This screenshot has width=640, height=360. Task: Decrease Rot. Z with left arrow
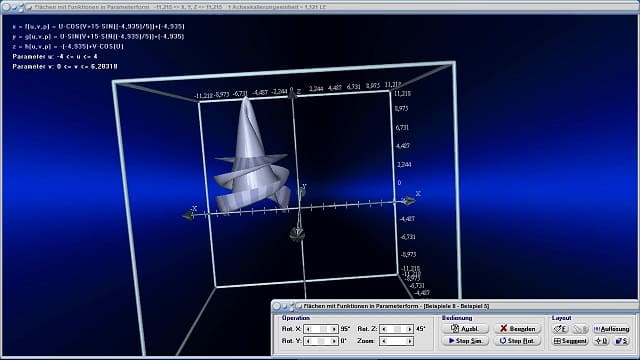[384, 329]
